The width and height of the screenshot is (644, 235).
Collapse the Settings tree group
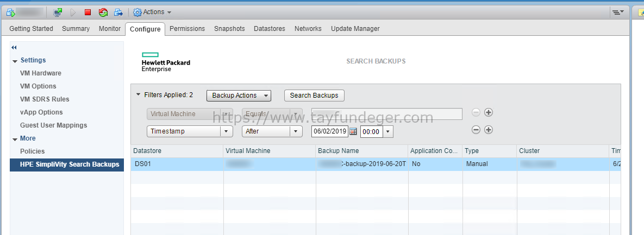point(15,61)
